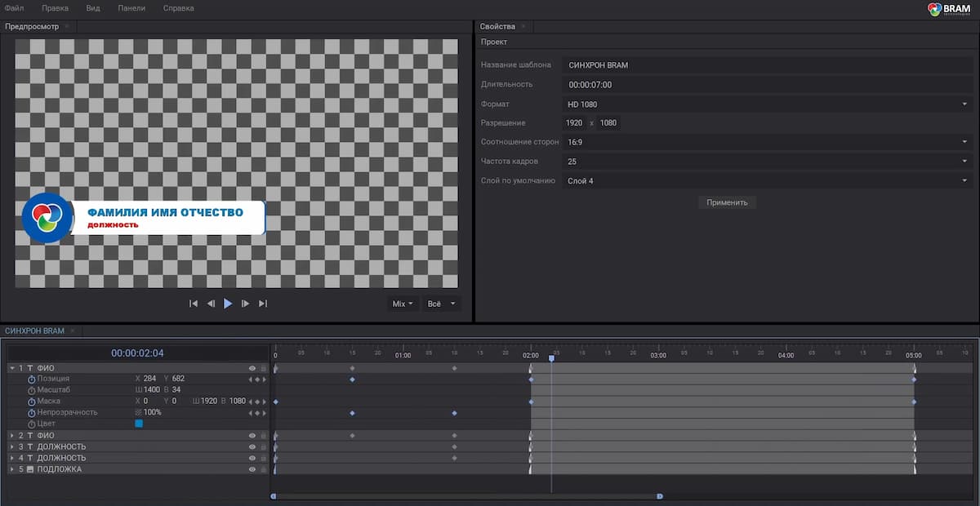980x506 pixels.
Task: Click the BRAM logo in top corner
Action: coord(947,9)
